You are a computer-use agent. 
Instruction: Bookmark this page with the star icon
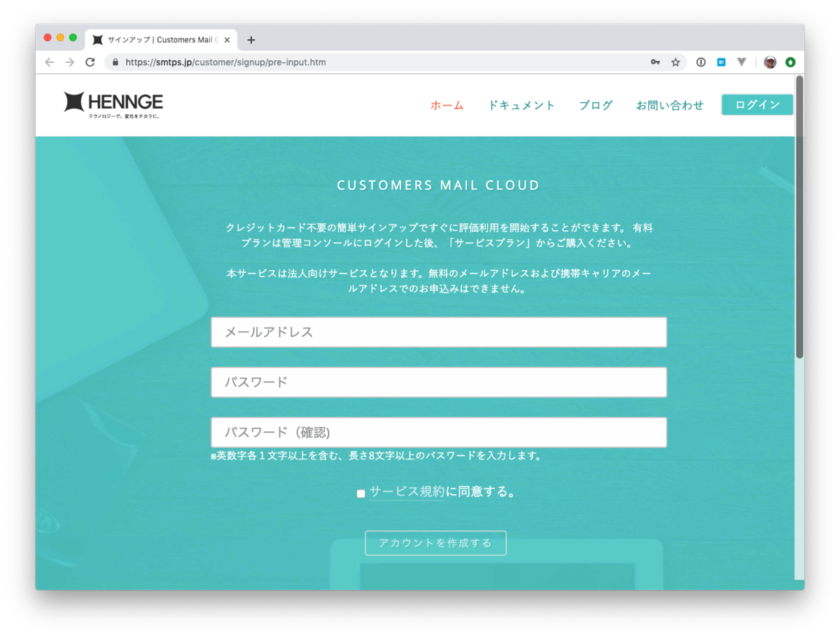click(675, 62)
